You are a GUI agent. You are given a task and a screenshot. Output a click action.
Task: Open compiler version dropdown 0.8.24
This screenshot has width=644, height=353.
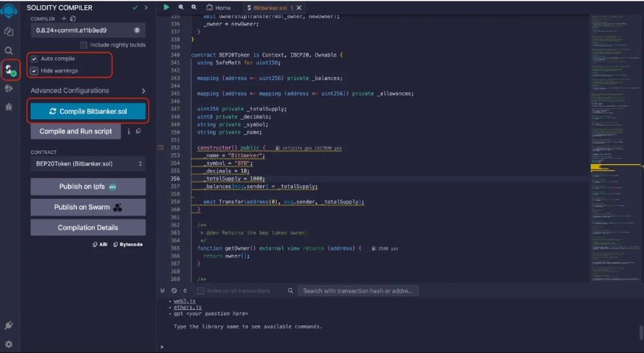(x=87, y=30)
